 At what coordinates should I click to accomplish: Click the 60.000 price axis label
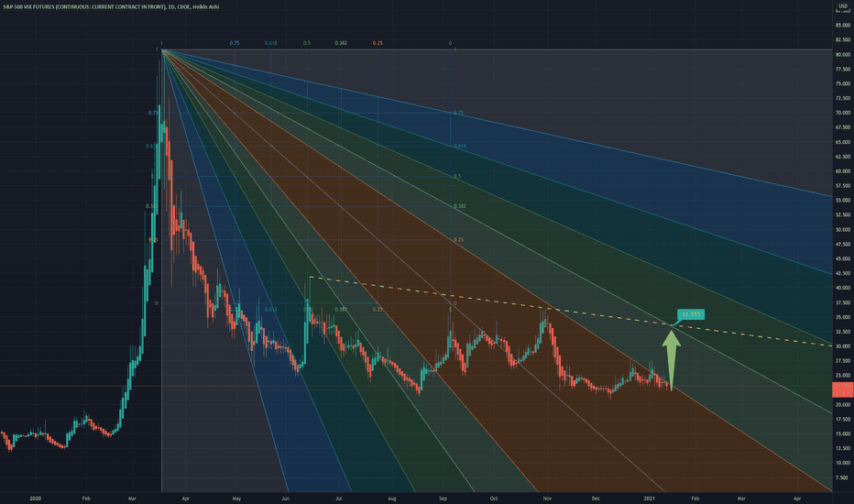843,171
